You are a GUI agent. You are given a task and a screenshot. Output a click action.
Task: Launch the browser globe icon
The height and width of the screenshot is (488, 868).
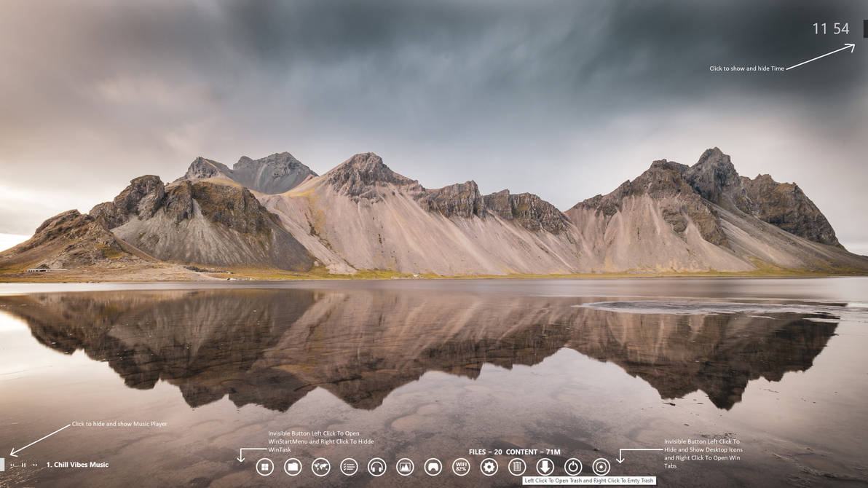click(x=320, y=466)
